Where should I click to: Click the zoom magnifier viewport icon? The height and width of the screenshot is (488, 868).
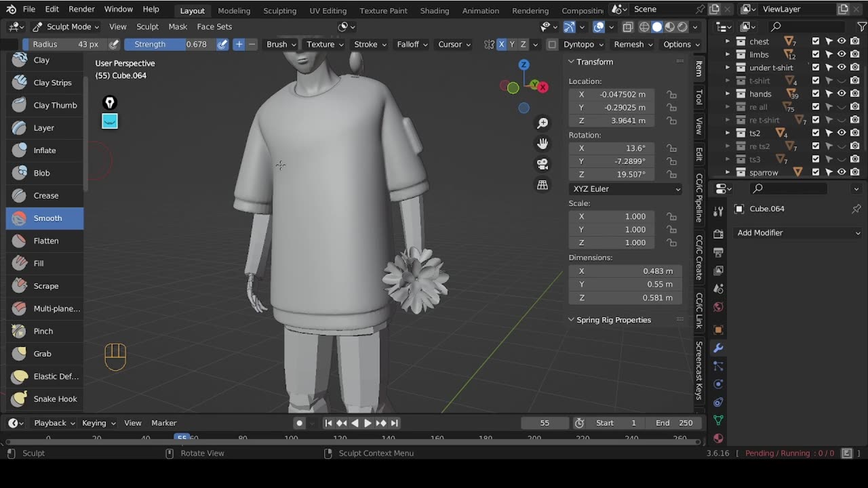pyautogui.click(x=542, y=123)
